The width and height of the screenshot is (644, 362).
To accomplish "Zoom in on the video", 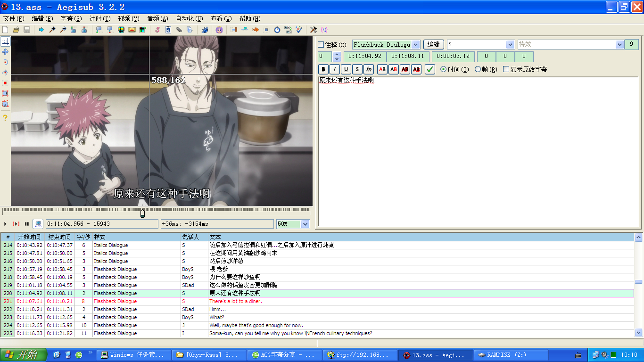I will (x=52, y=30).
